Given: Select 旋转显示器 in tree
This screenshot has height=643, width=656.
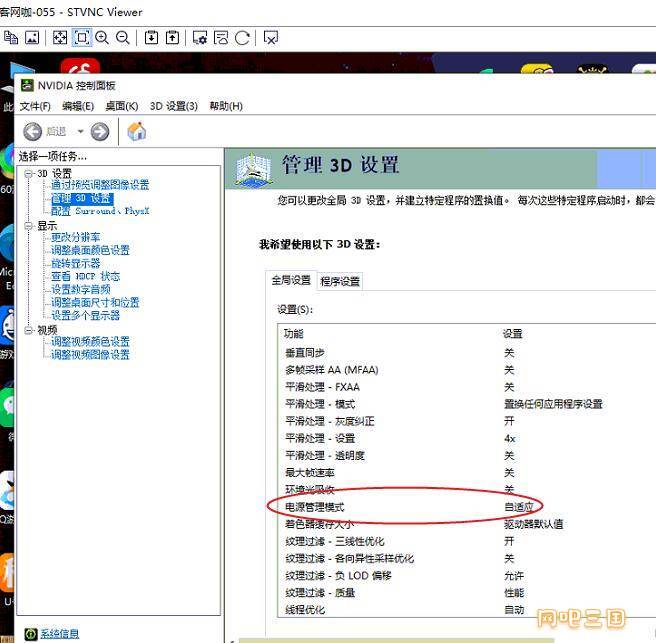Looking at the screenshot, I should [75, 263].
